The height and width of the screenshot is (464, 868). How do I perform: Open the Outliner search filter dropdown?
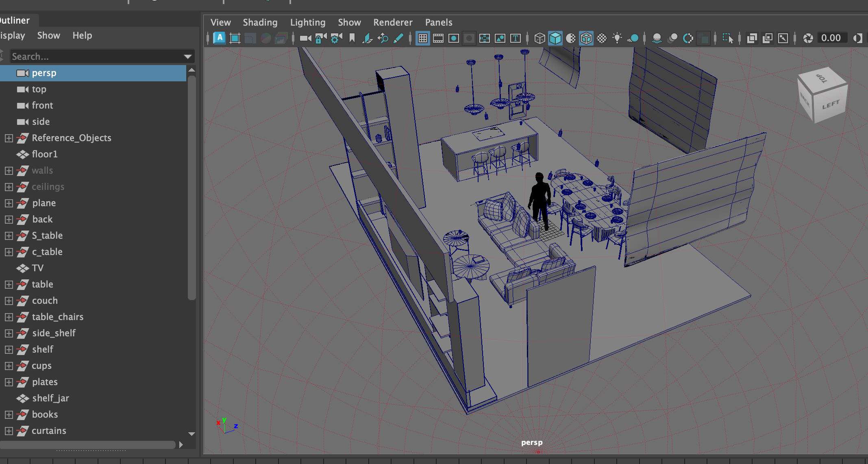point(187,57)
